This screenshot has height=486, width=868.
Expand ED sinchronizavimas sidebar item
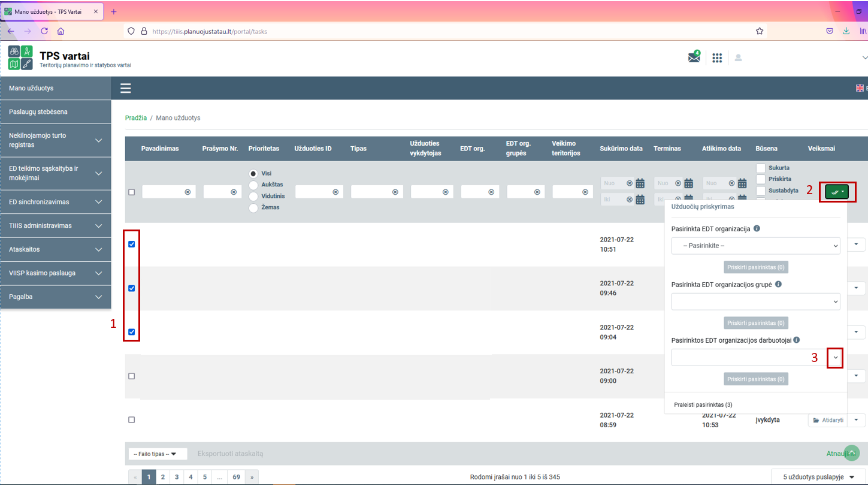56,202
